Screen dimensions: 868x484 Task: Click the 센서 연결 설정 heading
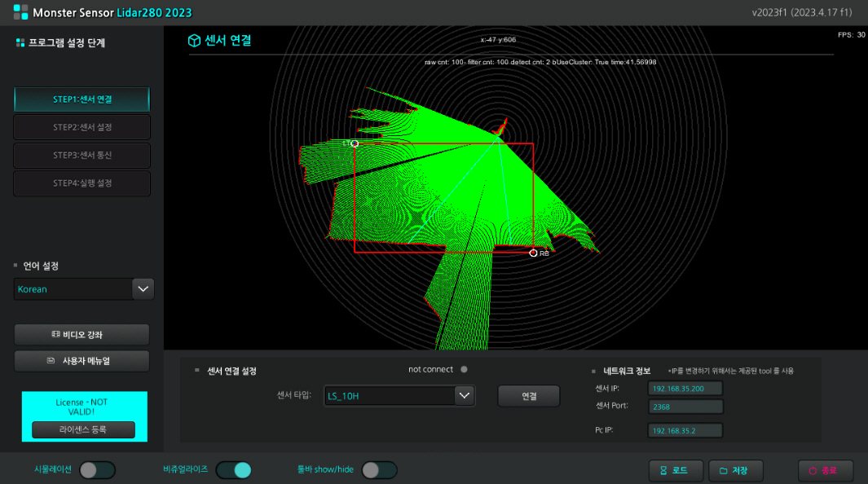[231, 372]
